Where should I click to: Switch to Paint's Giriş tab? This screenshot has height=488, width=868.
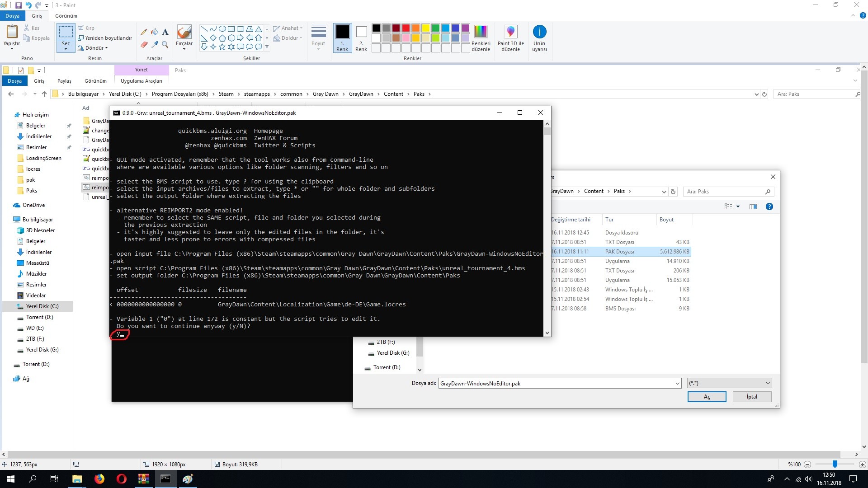[x=37, y=16]
